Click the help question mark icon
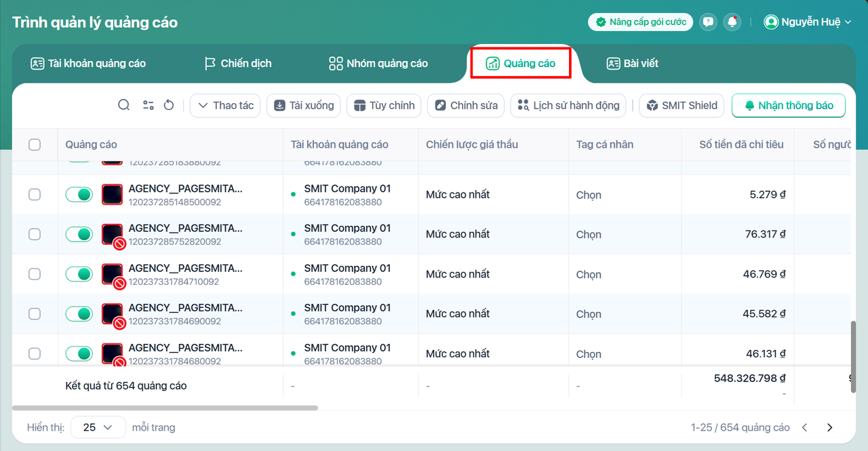 click(x=708, y=22)
